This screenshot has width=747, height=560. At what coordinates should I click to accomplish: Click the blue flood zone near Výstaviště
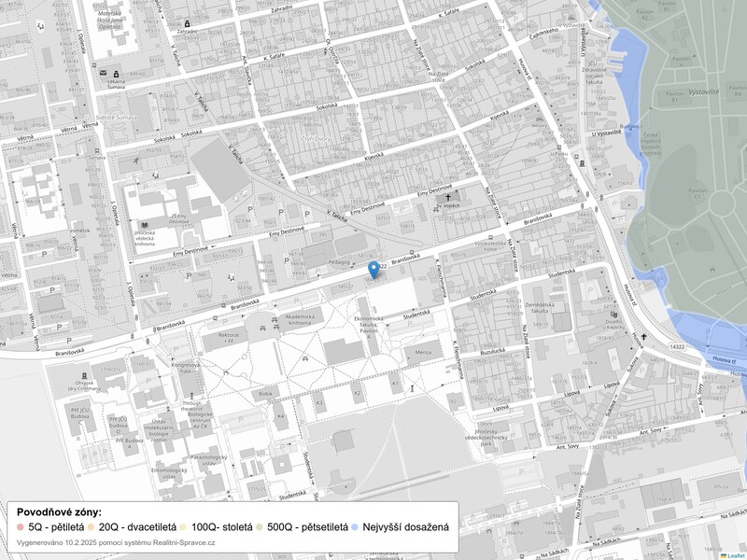click(x=626, y=65)
